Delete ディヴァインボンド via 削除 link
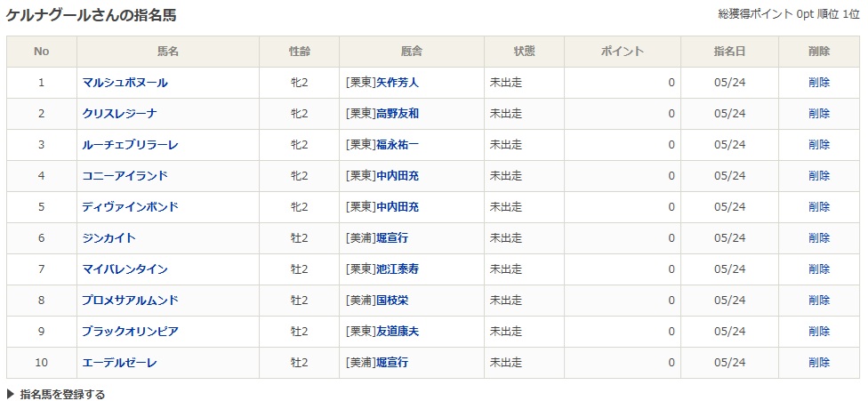 pos(819,207)
